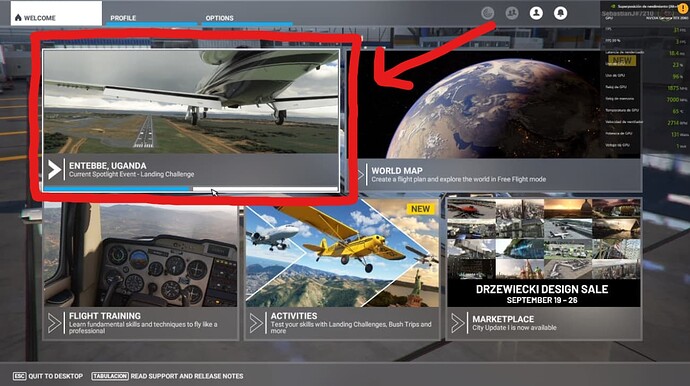The image size is (690, 386).
Task: Open the user account profile icon
Action: pyautogui.click(x=536, y=13)
